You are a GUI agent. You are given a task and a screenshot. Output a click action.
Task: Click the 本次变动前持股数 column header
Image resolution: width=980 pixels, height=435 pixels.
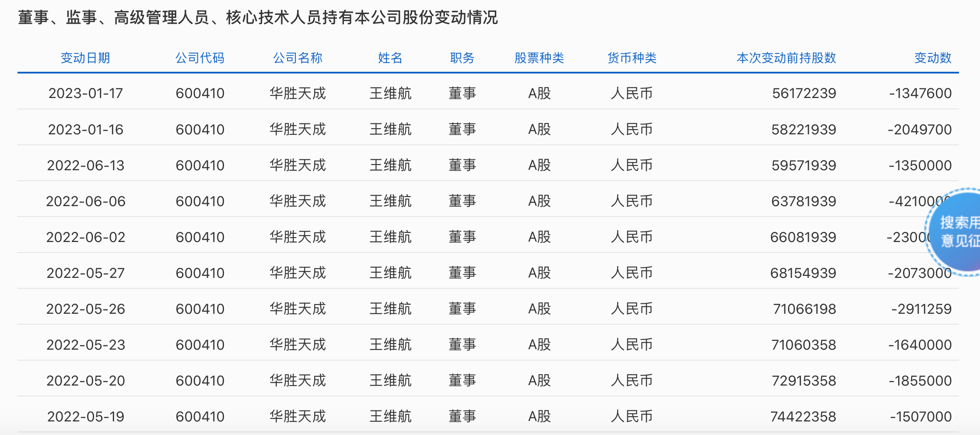coord(787,58)
